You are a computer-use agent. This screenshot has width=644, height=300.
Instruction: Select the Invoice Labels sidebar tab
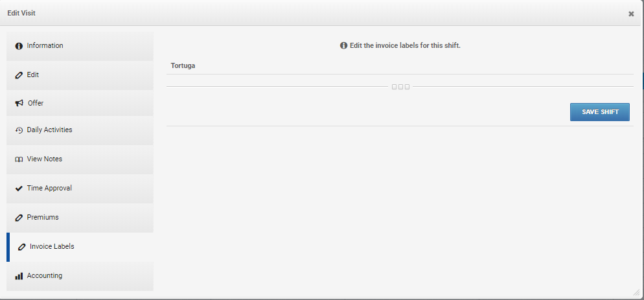[x=52, y=246]
